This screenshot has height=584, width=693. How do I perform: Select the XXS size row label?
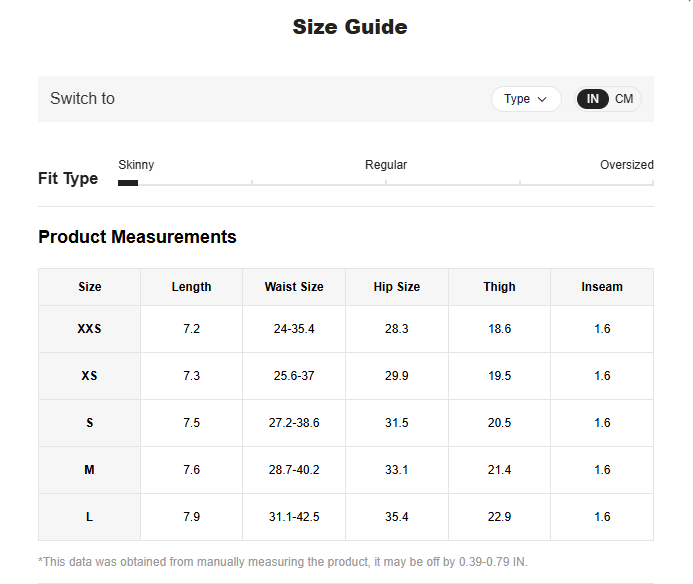[90, 329]
